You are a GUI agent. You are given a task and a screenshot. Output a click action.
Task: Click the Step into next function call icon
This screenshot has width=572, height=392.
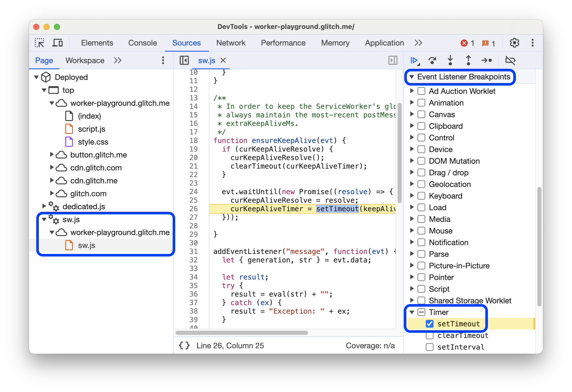tap(449, 61)
